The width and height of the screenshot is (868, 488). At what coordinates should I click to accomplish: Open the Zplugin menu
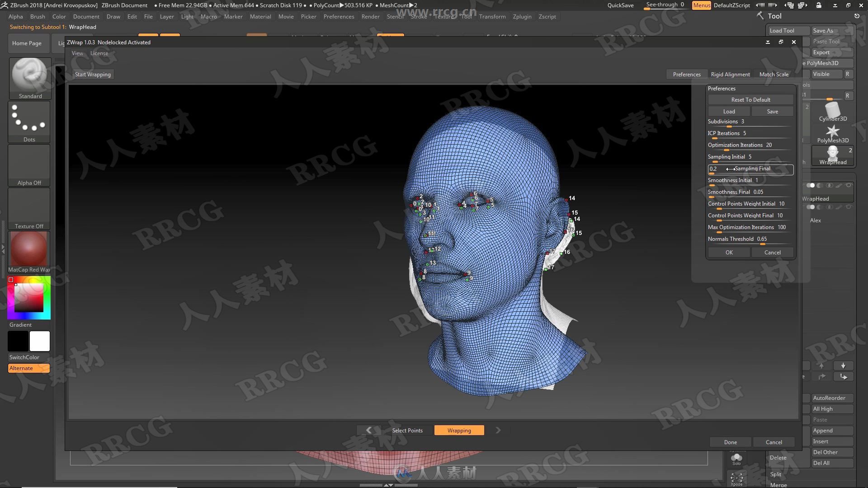pyautogui.click(x=521, y=16)
